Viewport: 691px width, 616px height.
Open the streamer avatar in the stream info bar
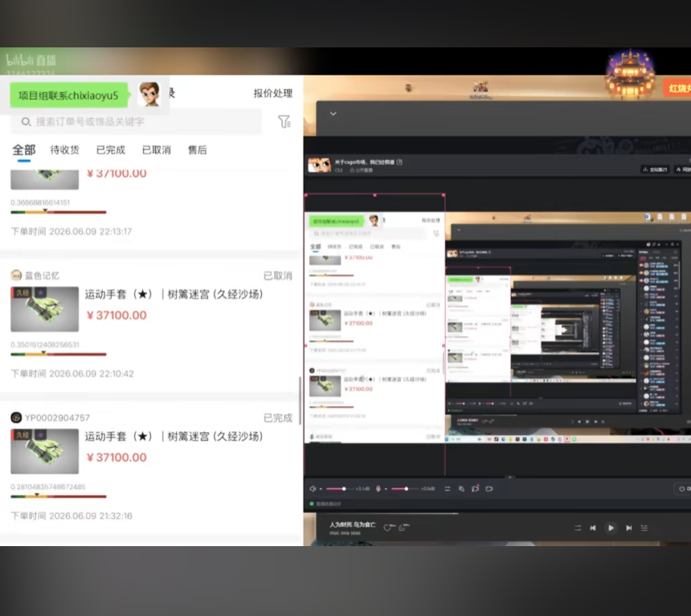click(320, 165)
